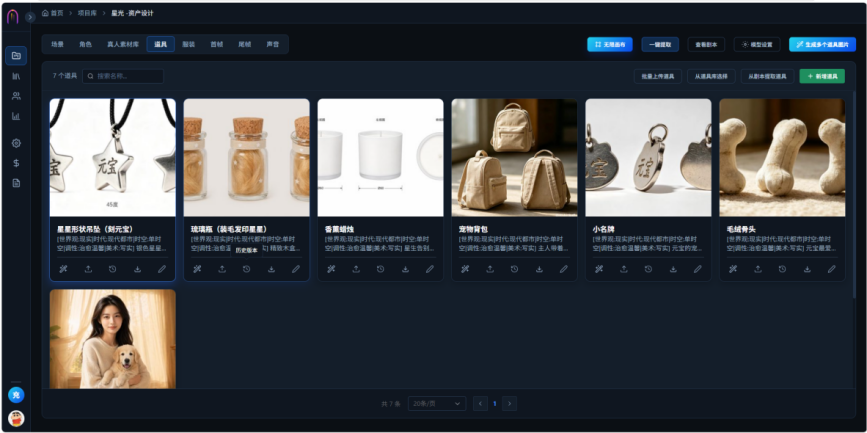This screenshot has width=867, height=433.
Task: Go to 项目库 in the breadcrumb
Action: tap(87, 13)
